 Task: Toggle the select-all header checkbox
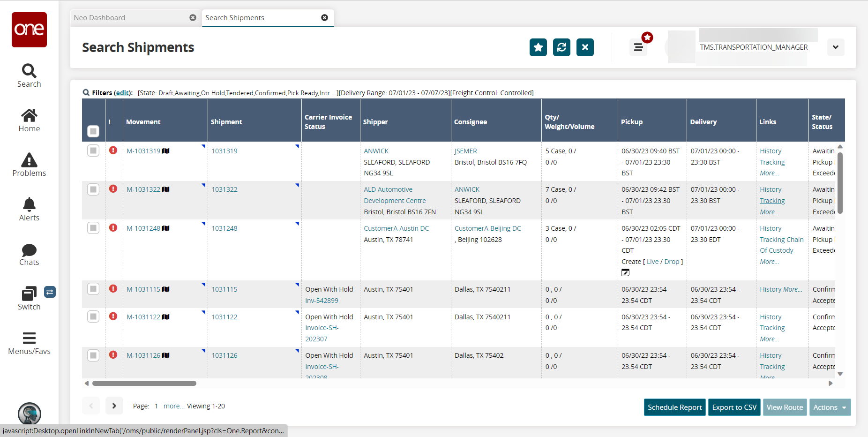tap(93, 131)
